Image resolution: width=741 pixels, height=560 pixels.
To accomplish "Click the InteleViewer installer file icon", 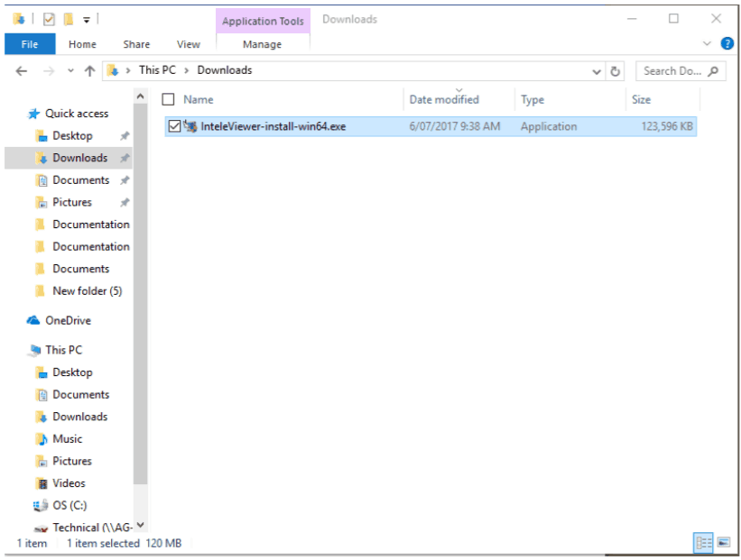I will pyautogui.click(x=190, y=126).
